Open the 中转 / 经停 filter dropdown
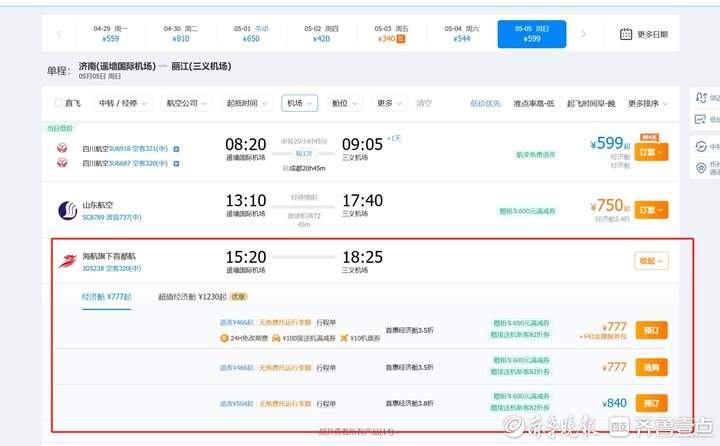 (x=123, y=103)
